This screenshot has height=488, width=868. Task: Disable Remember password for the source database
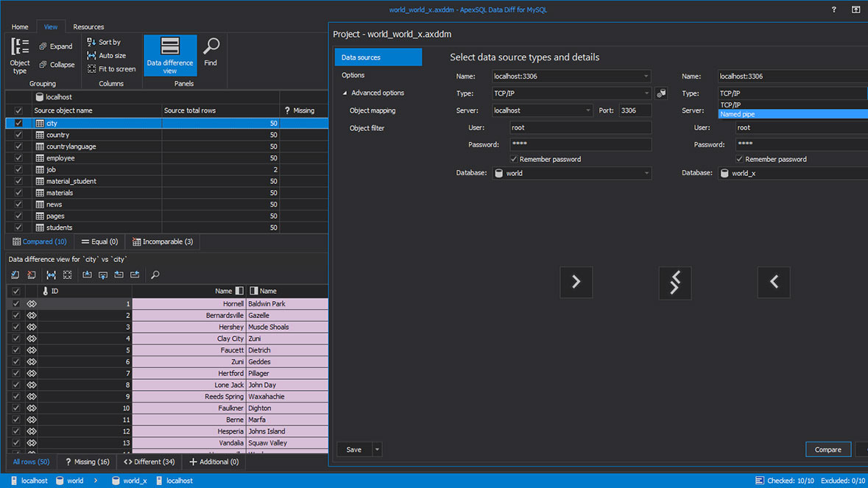click(513, 158)
